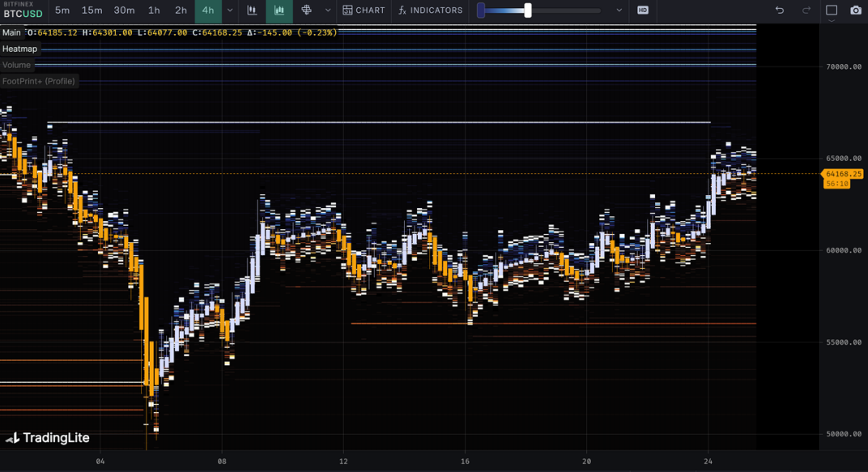The width and height of the screenshot is (868, 472).
Task: Open the INDICATORS panel
Action: 430,11
